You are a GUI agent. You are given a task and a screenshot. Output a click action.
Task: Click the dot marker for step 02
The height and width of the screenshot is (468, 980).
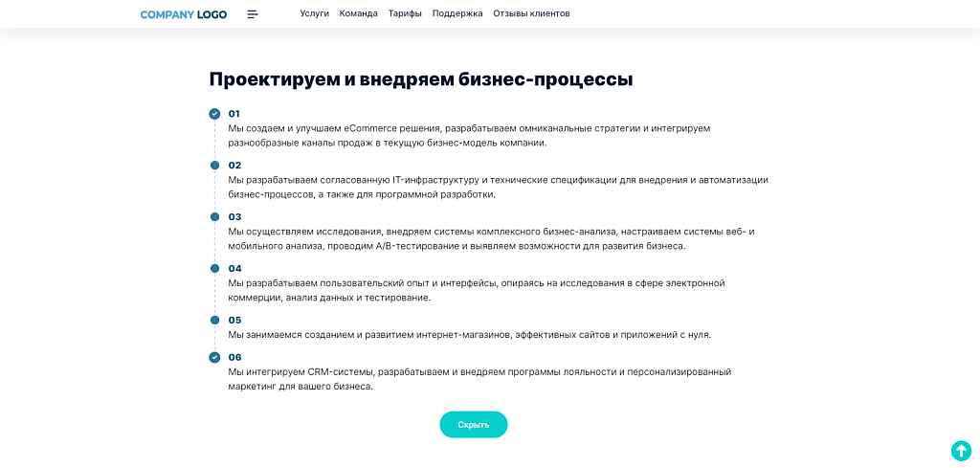tap(214, 166)
